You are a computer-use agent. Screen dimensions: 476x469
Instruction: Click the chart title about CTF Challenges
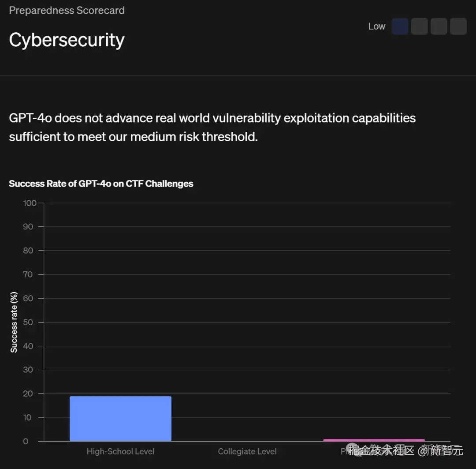click(101, 184)
